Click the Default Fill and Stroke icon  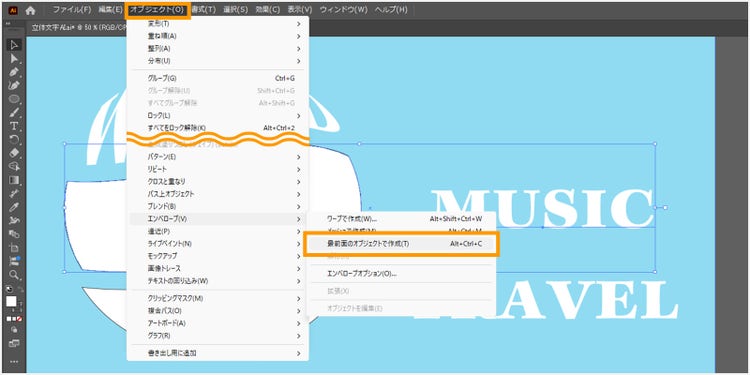pyautogui.click(x=10, y=289)
